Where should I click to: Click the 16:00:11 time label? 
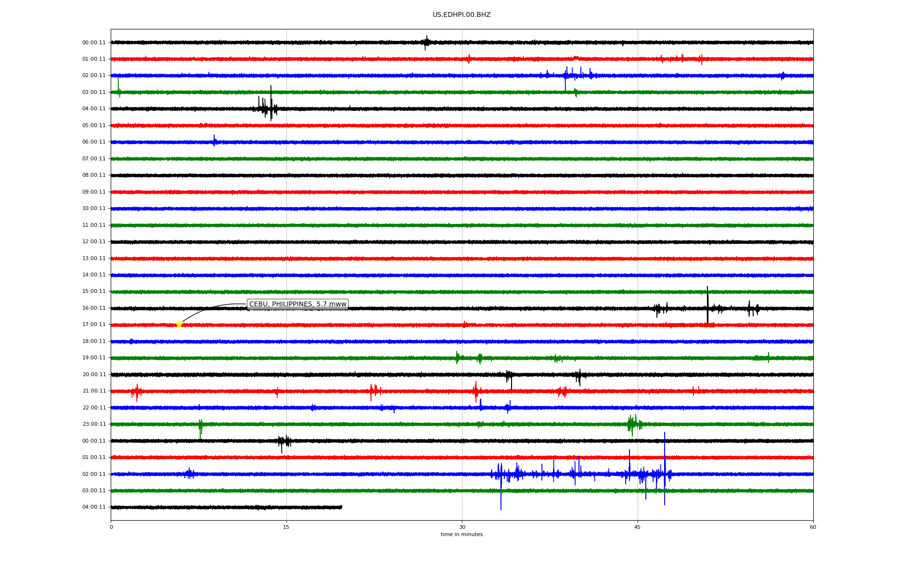[x=94, y=308]
